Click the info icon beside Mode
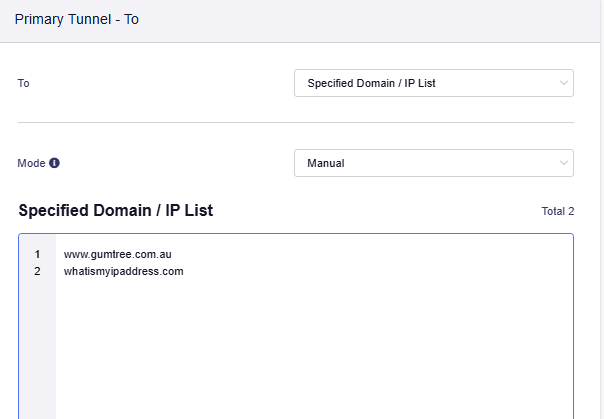 [x=54, y=163]
